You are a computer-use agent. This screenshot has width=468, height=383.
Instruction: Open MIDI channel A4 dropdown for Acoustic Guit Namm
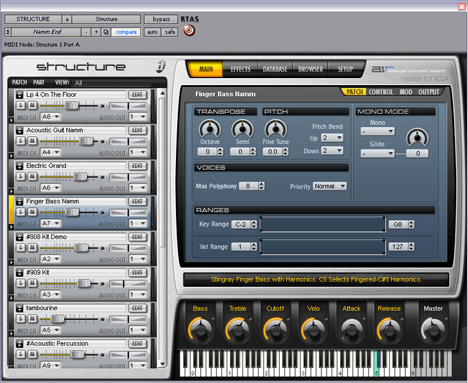coord(50,152)
